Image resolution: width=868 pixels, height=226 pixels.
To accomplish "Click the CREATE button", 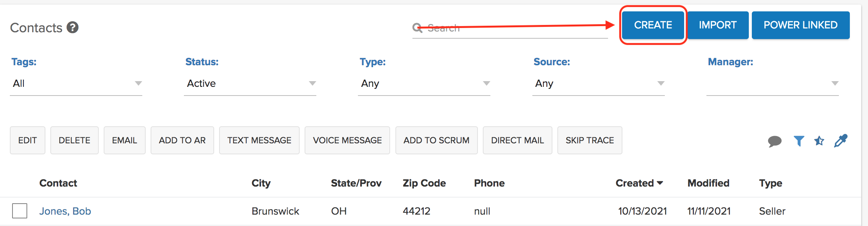I will 653,25.
